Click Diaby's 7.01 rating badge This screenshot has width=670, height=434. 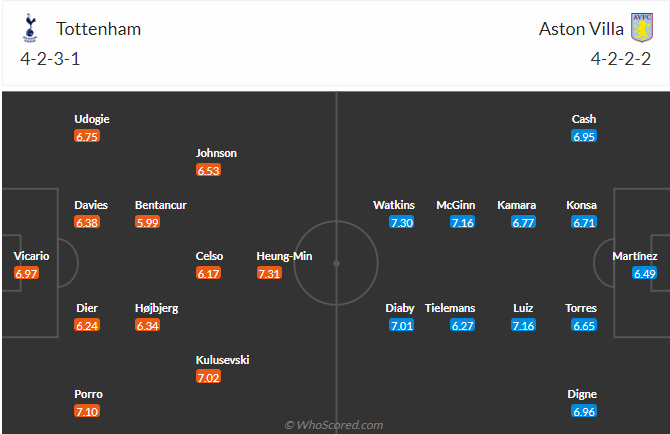point(400,325)
